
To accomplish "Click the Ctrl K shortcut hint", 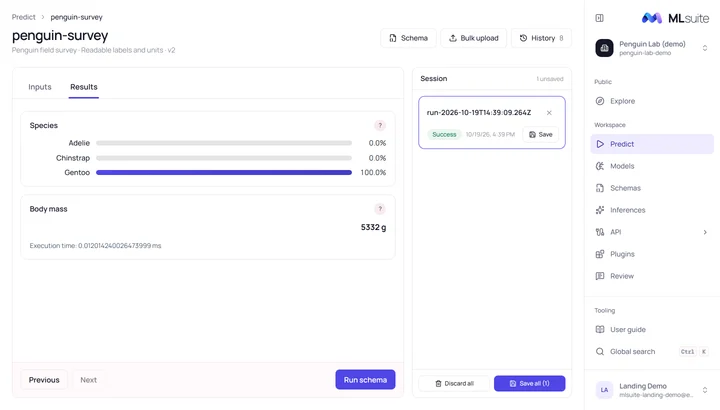I will tap(694, 352).
